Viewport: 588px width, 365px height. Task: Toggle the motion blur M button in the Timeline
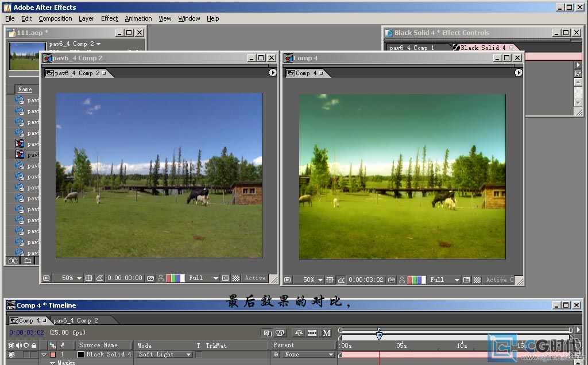click(x=327, y=333)
